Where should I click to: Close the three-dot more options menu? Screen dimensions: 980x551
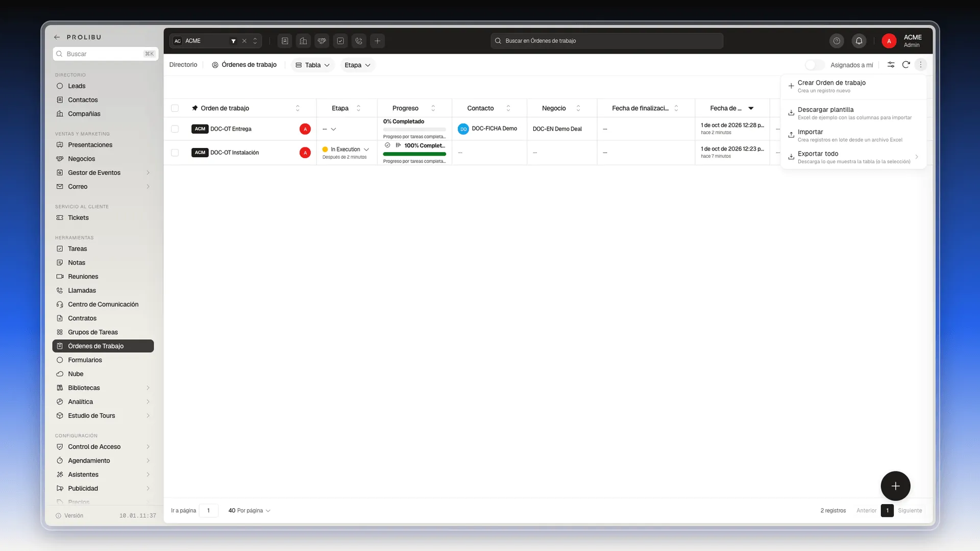[x=921, y=65]
